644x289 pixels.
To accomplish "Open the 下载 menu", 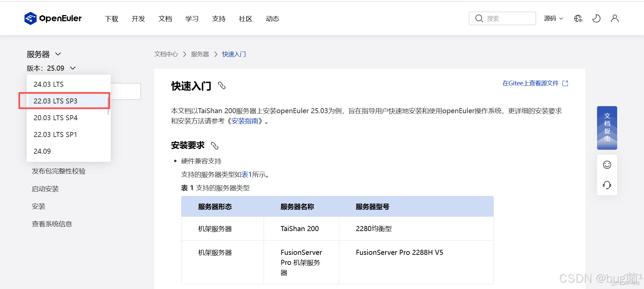I will [x=111, y=19].
